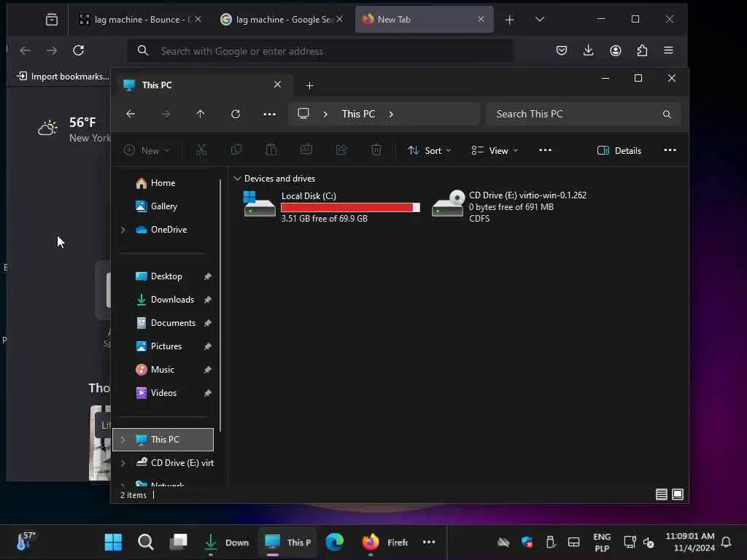This screenshot has height=560, width=747.
Task: Click the Paste icon in Explorer toolbar
Action: [271, 150]
